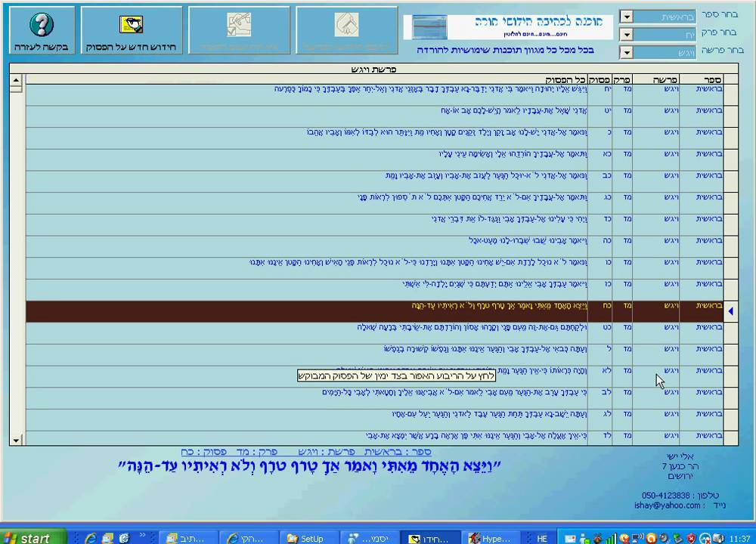This screenshot has height=544, width=756.
Task: Click grey row selector of verse כה
Action: (730, 247)
